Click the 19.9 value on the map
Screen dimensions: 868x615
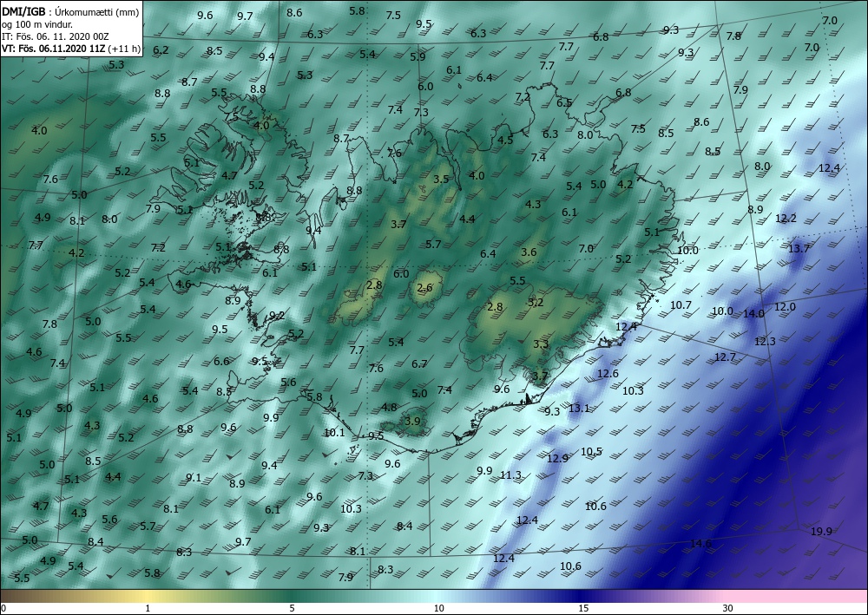click(821, 532)
